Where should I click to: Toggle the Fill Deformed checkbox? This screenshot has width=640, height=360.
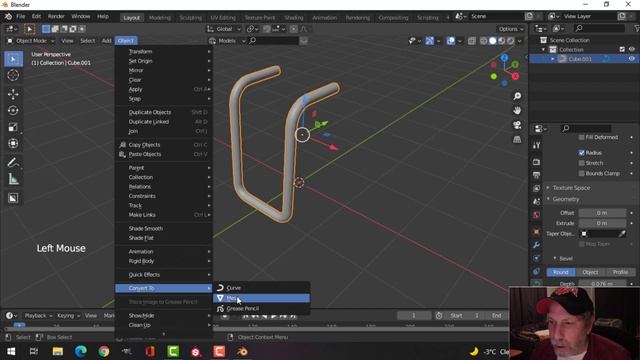click(582, 138)
